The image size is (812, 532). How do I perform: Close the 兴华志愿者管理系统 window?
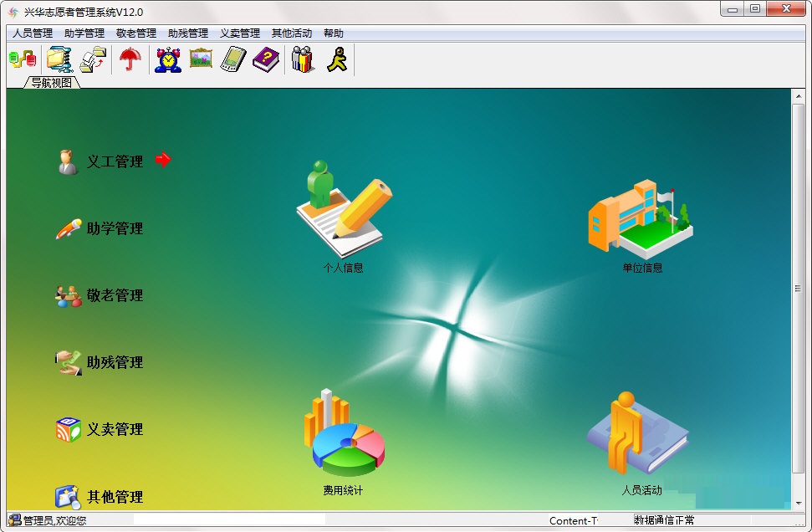(786, 9)
